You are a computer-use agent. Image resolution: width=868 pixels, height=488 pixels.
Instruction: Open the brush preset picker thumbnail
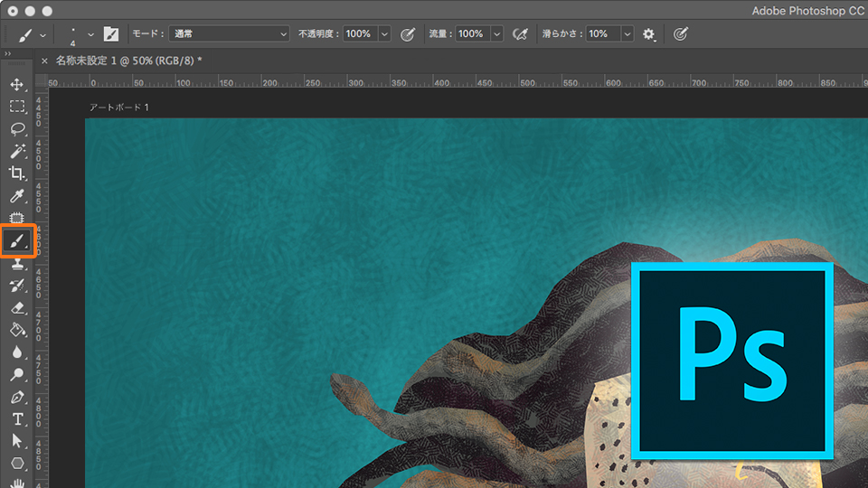(73, 36)
